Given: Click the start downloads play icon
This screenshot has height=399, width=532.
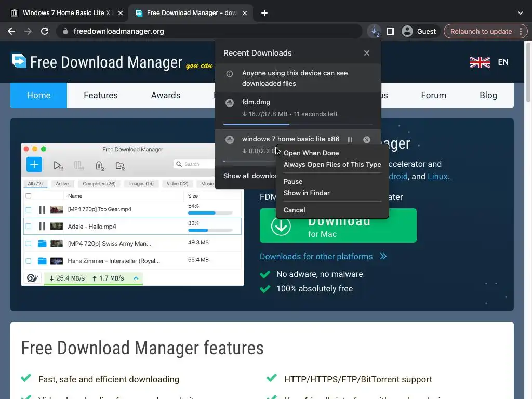Looking at the screenshot, I should coord(58,166).
